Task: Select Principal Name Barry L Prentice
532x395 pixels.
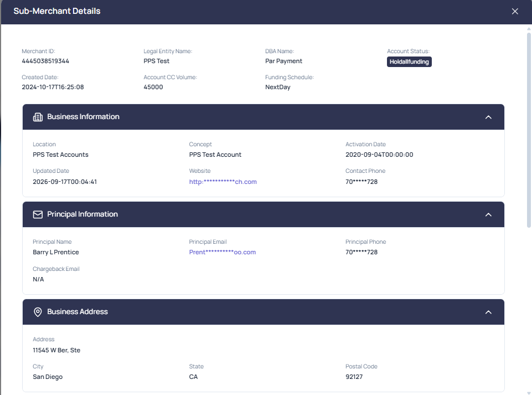Action: [56, 252]
